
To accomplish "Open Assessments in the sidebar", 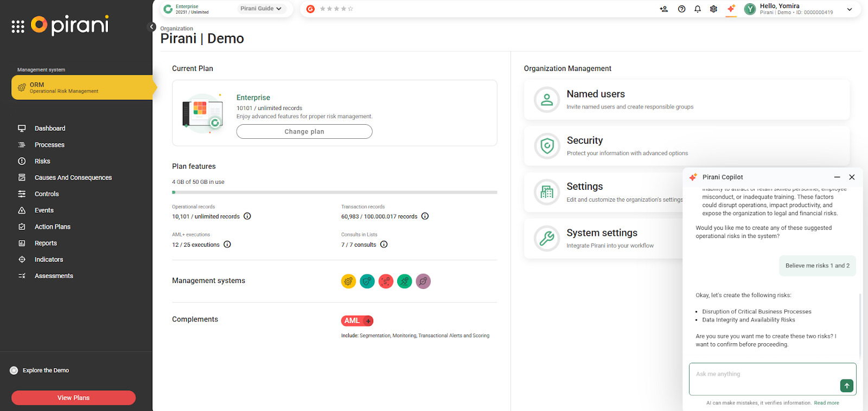I will [54, 276].
